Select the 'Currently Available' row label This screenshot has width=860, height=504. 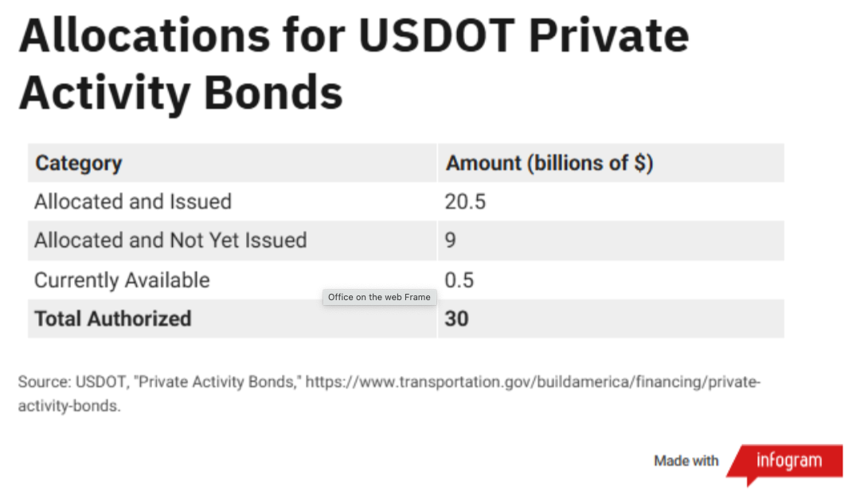click(x=122, y=280)
